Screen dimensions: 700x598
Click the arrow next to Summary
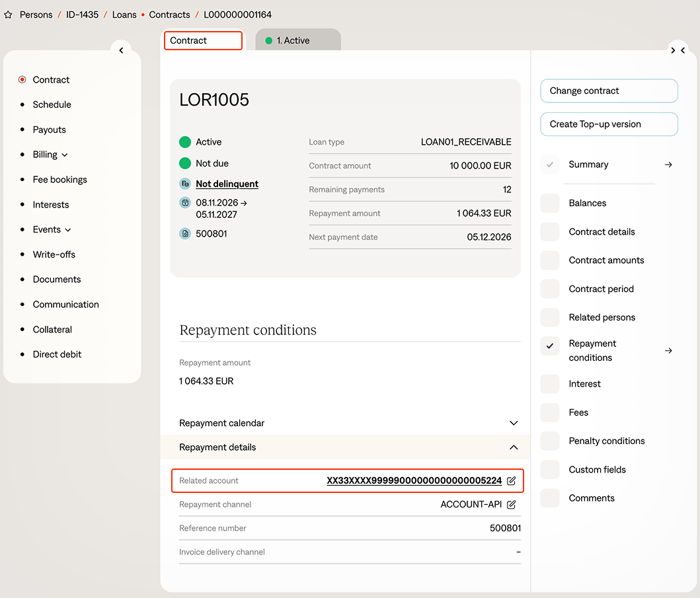pyautogui.click(x=668, y=165)
